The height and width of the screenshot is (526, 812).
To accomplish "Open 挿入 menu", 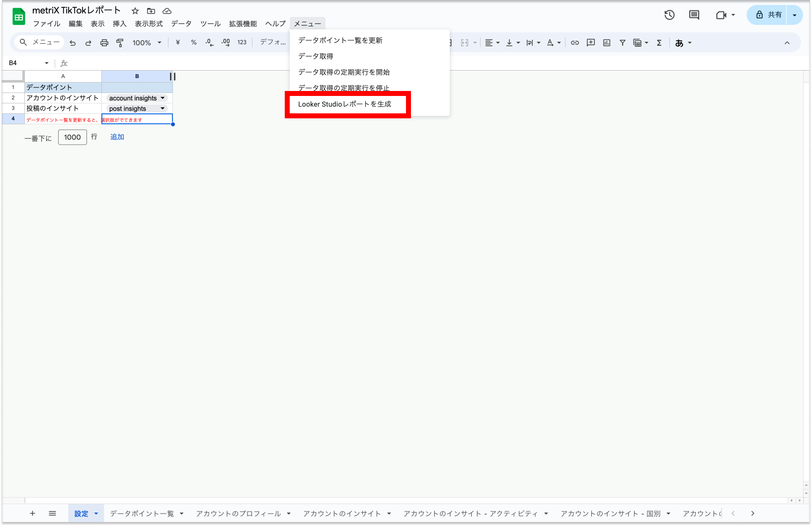I will point(120,24).
